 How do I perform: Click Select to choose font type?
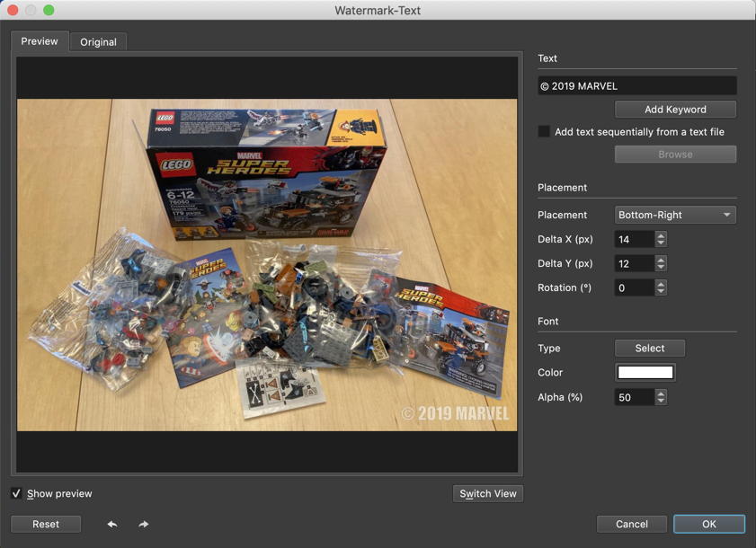[649, 348]
